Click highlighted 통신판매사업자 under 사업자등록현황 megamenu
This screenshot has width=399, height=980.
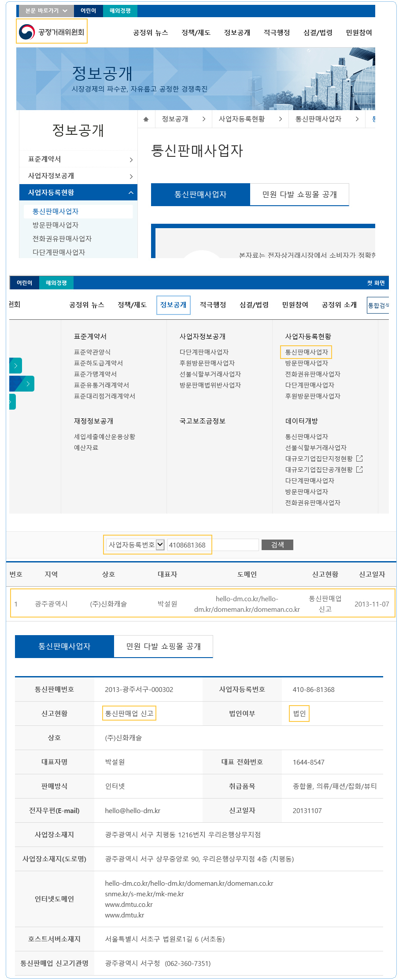tap(307, 352)
